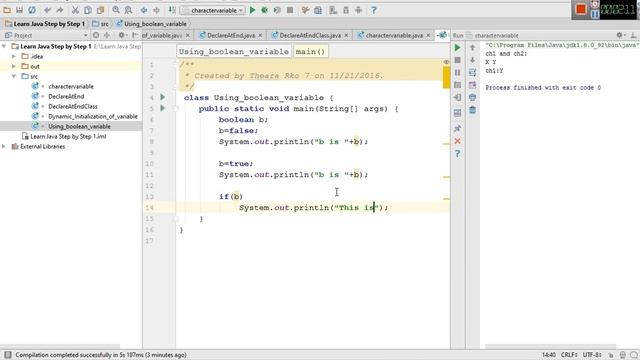Image resolution: width=640 pixels, height=360 pixels.
Task: Undo the last edit via toolbar
Action: click(x=48, y=10)
